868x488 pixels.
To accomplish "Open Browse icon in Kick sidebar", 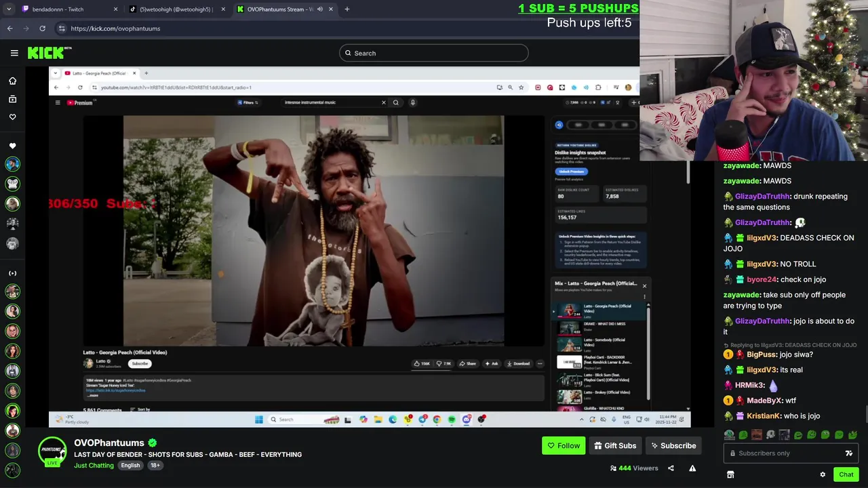I will [12, 99].
